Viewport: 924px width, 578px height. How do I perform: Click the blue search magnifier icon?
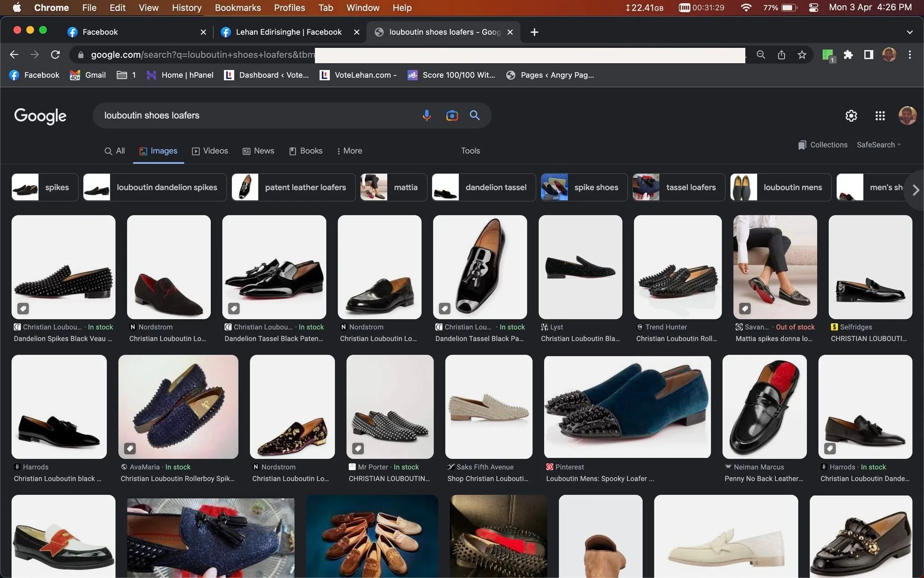[x=475, y=115]
